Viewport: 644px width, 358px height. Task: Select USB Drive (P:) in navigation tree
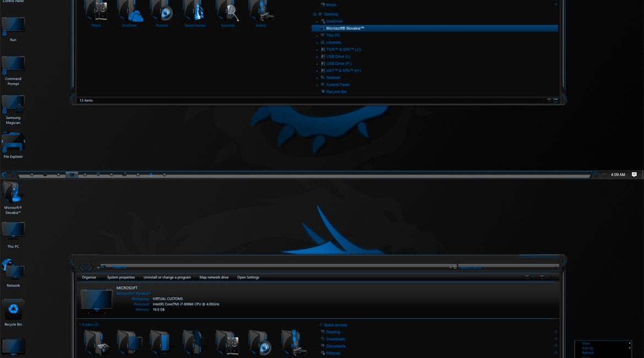pyautogui.click(x=339, y=64)
